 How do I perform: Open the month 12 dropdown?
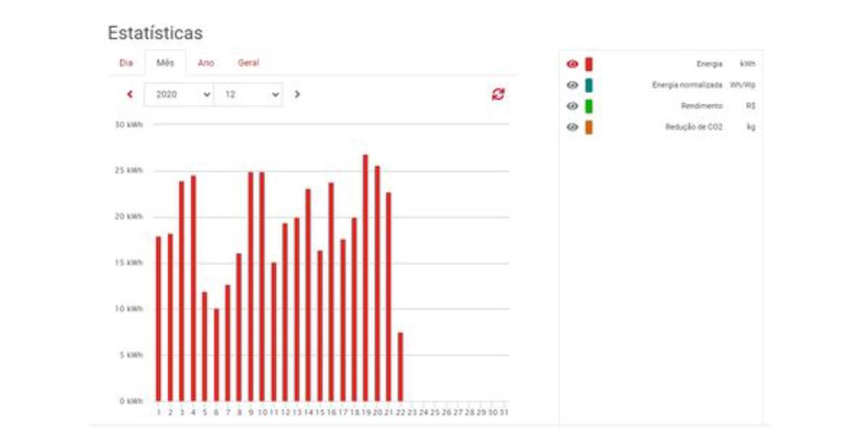(x=248, y=94)
